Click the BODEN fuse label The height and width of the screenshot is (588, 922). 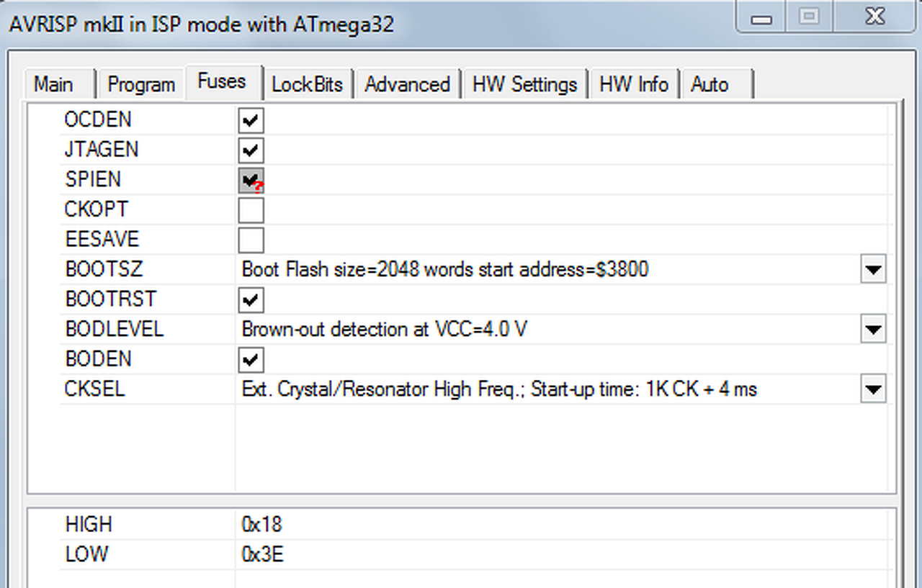tap(99, 359)
